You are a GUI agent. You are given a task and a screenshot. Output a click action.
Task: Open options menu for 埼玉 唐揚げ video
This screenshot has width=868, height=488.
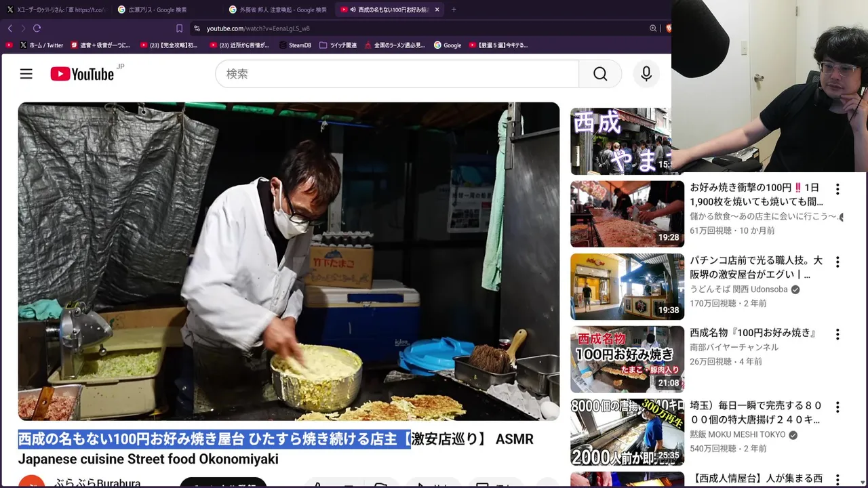(x=837, y=407)
